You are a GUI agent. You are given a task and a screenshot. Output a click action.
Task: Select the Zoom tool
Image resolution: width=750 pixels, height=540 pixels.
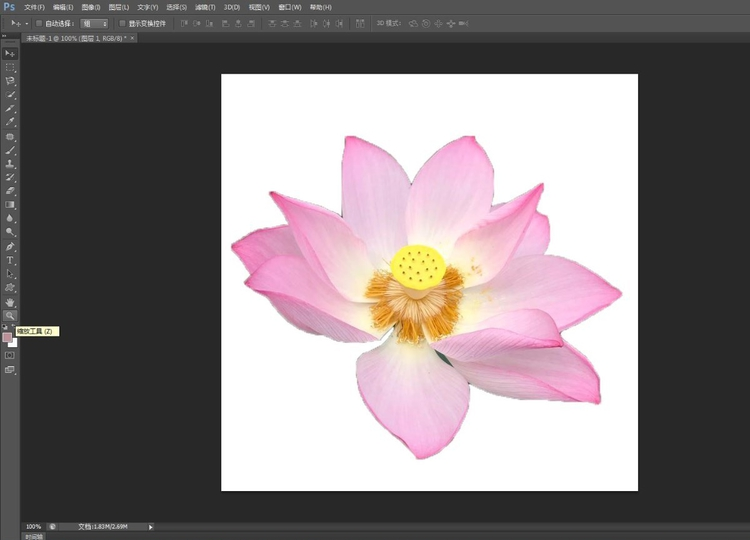point(10,315)
